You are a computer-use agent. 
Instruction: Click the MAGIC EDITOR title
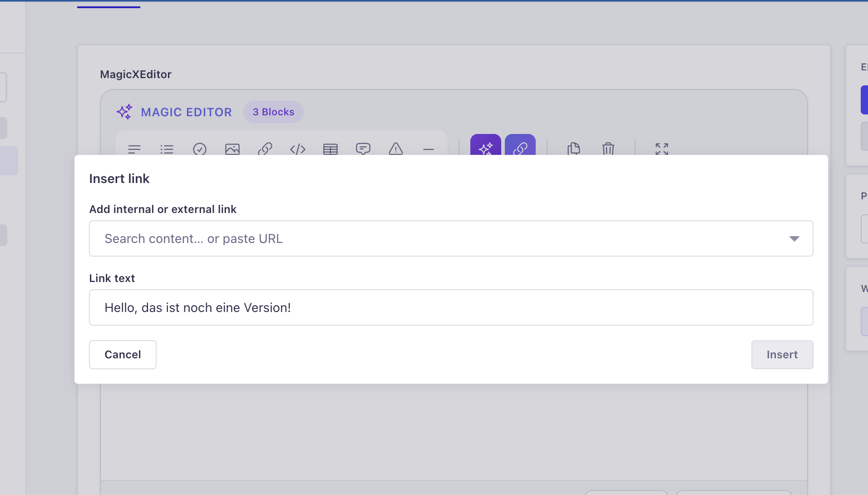186,112
